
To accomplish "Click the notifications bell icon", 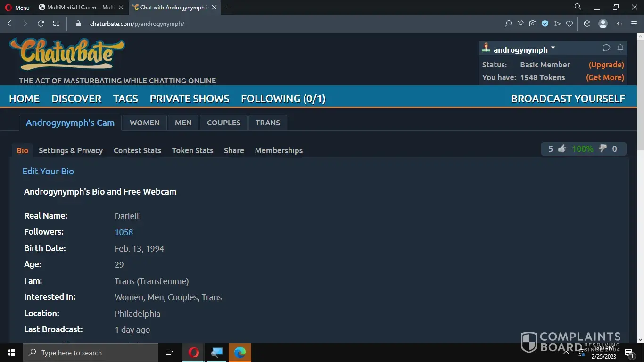I will point(620,48).
